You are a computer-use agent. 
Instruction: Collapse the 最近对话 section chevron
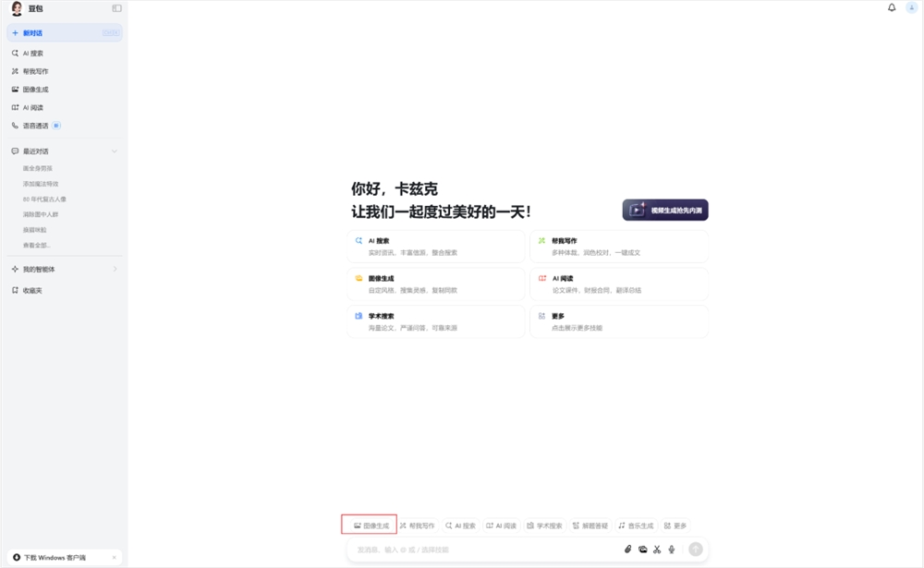pyautogui.click(x=115, y=151)
